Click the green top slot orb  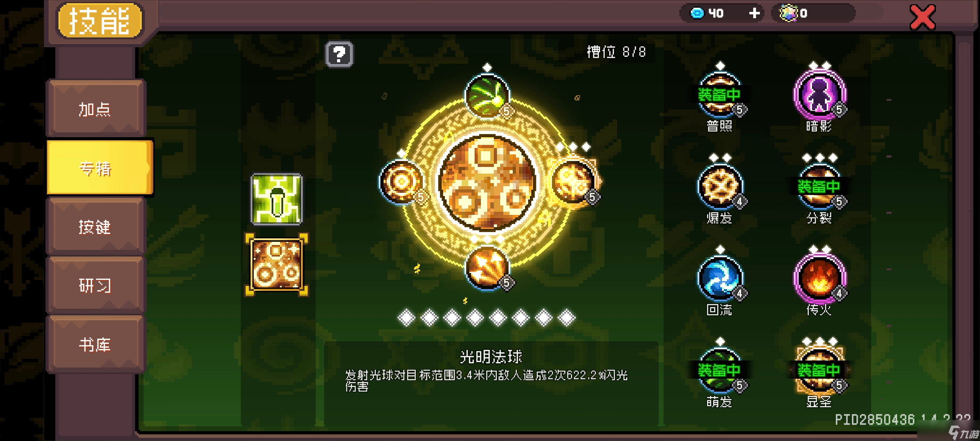(487, 96)
